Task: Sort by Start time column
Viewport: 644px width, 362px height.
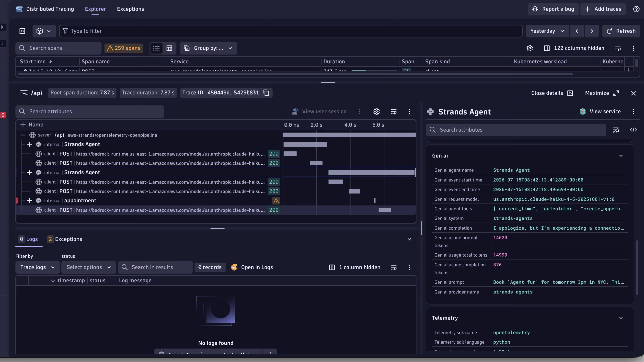Action: point(36,62)
